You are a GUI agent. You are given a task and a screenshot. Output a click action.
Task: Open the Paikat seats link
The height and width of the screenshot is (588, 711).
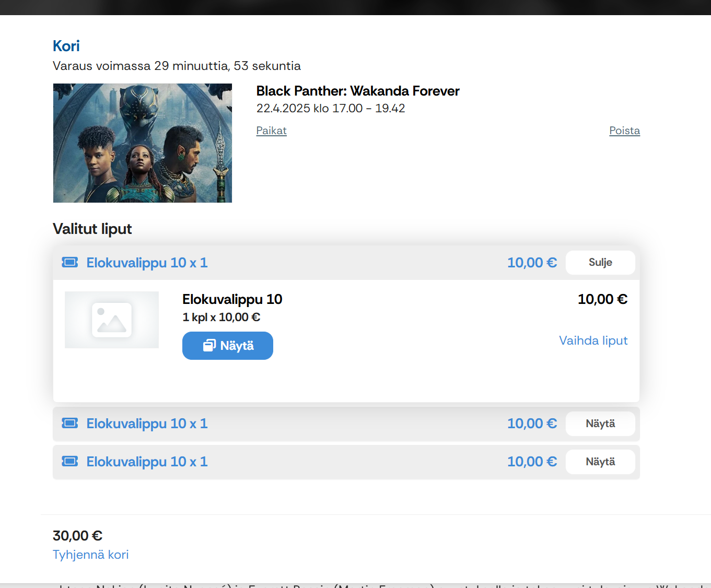point(271,131)
